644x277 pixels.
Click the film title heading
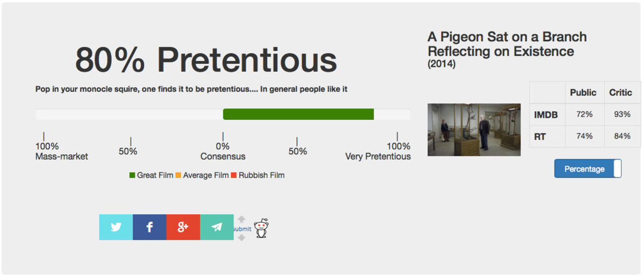tap(507, 44)
